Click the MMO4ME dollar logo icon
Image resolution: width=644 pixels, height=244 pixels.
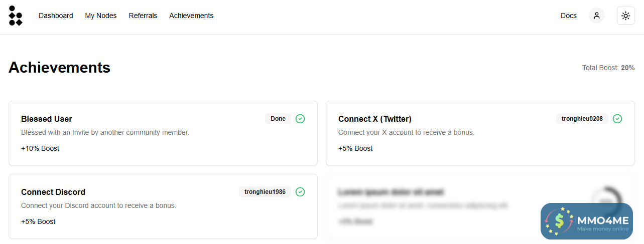558,221
